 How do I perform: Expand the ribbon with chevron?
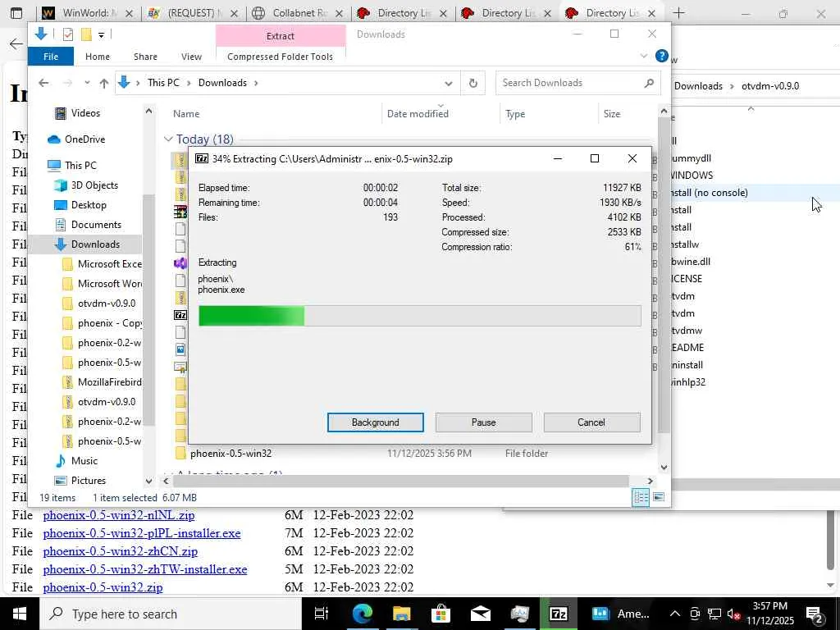pyautogui.click(x=644, y=56)
